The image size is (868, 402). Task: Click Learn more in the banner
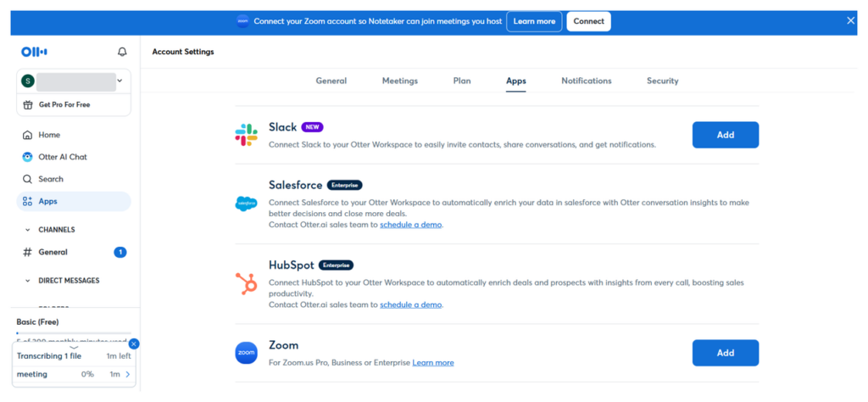tap(534, 21)
